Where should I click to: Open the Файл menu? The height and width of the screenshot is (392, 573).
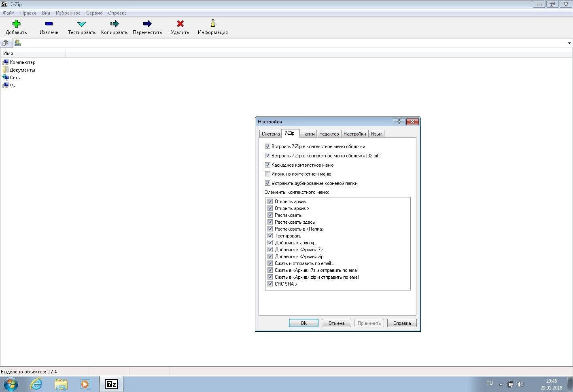point(8,13)
